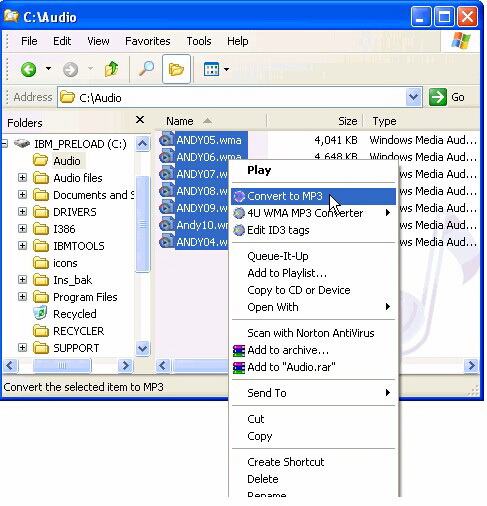Click the ANDY05.wma file icon

167,140
